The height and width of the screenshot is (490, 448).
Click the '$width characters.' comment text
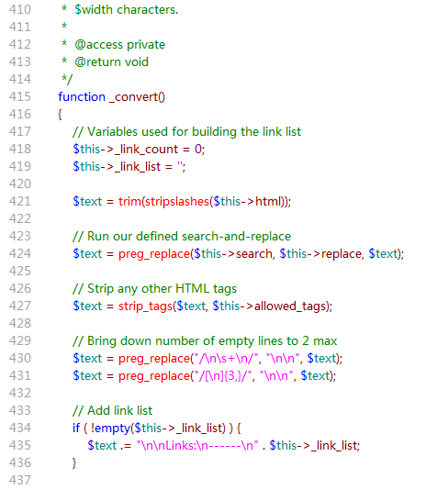(x=127, y=10)
